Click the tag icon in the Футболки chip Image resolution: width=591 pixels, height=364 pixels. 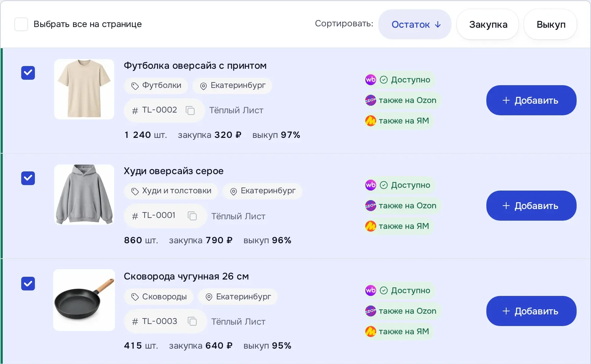click(x=135, y=86)
